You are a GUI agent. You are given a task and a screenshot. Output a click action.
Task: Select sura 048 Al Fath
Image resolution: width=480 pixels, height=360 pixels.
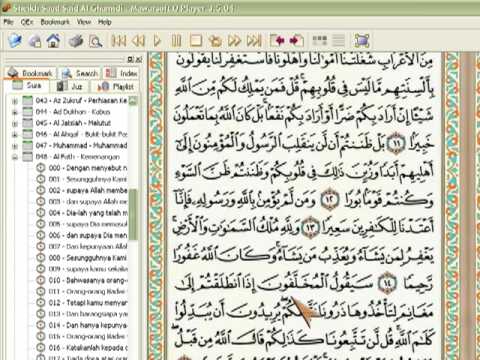(x=77, y=157)
